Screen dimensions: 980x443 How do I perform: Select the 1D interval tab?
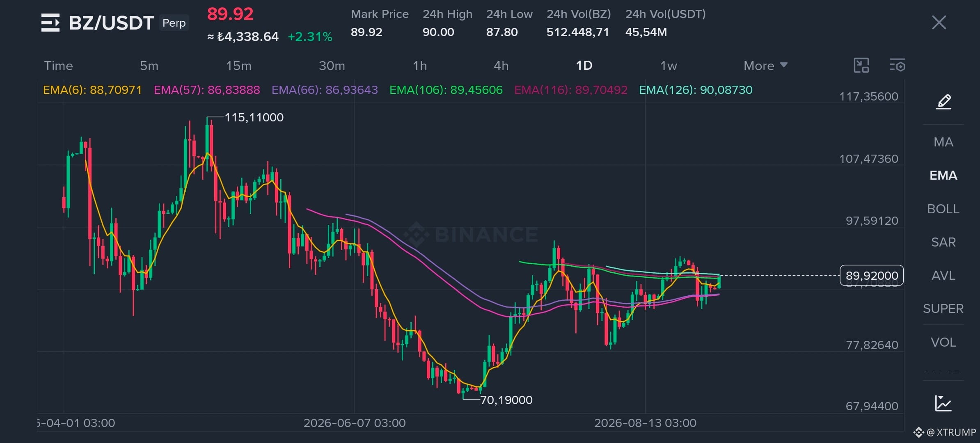coord(584,66)
